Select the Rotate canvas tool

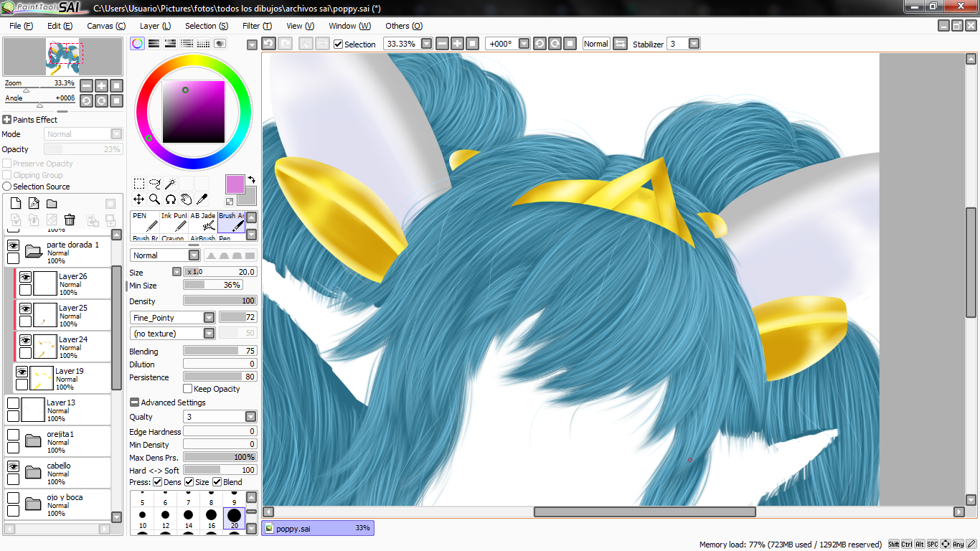pyautogui.click(x=171, y=199)
